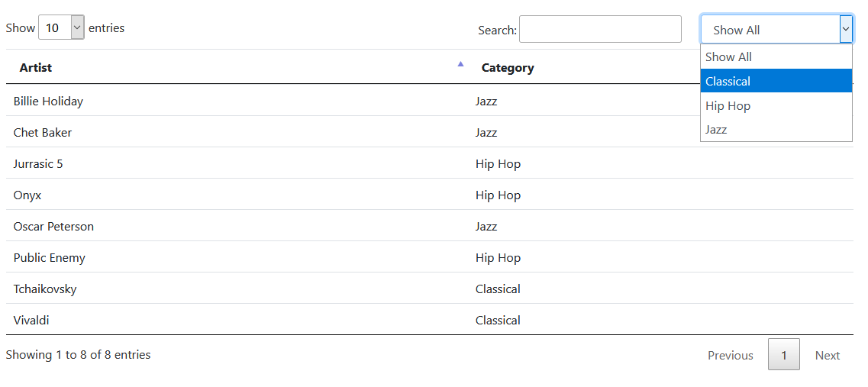Sort by the Artist column header
The width and height of the screenshot is (868, 387).
click(237, 67)
